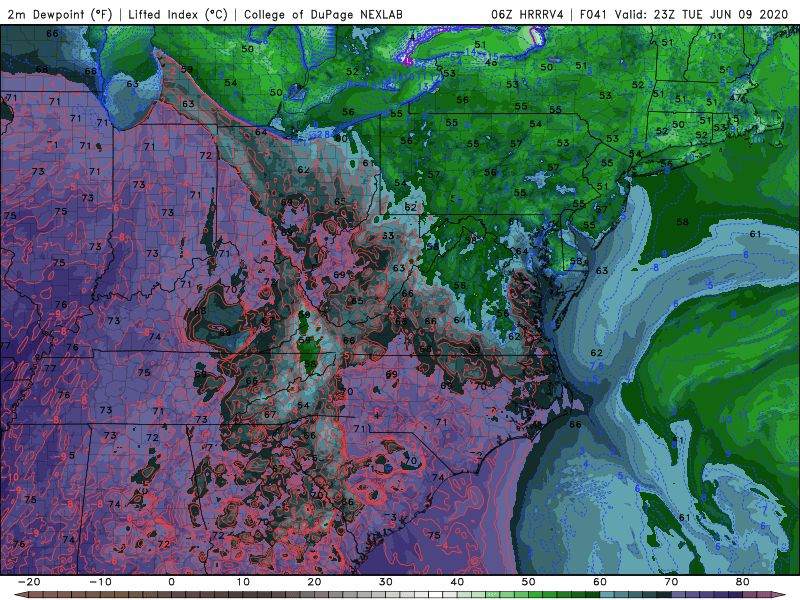
Task: Click the "-20" colorbar tick label
Action: 29,582
